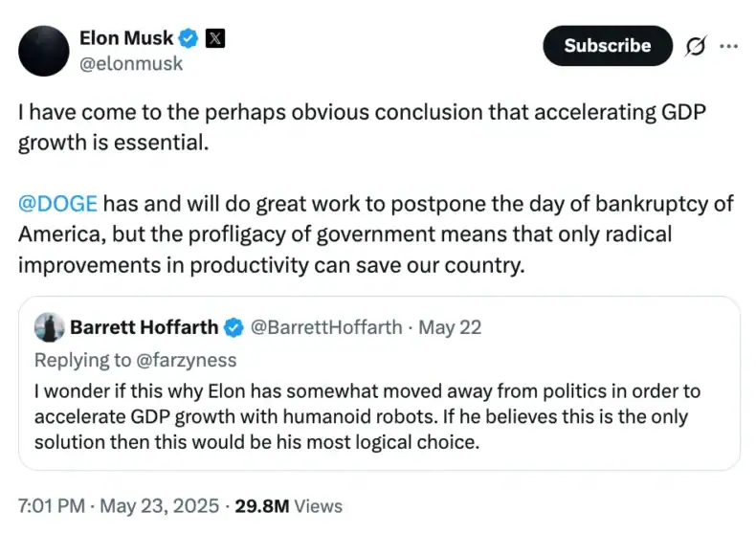Image resolution: width=756 pixels, height=534 pixels.
Task: Click the 7:01 PM · May 23, 2025 timestamp
Action: click(x=119, y=506)
